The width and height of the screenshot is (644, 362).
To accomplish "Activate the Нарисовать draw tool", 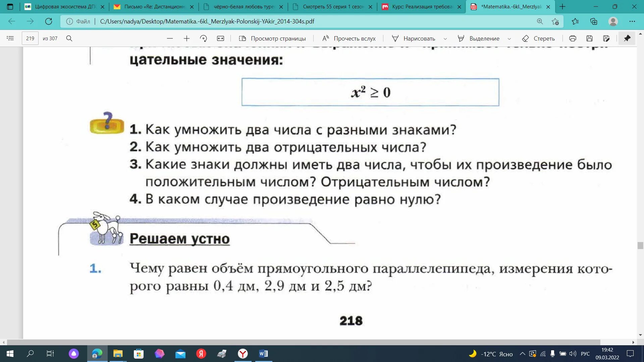I will pyautogui.click(x=414, y=39).
